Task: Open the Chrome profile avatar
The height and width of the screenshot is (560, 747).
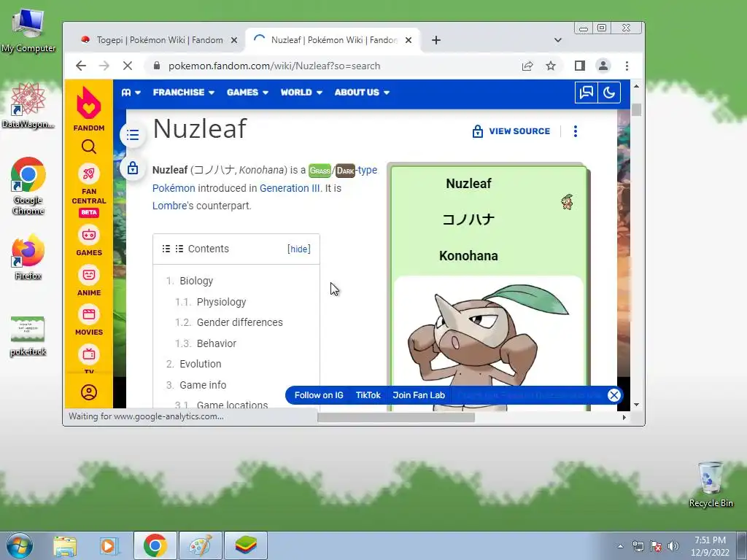Action: 603,66
